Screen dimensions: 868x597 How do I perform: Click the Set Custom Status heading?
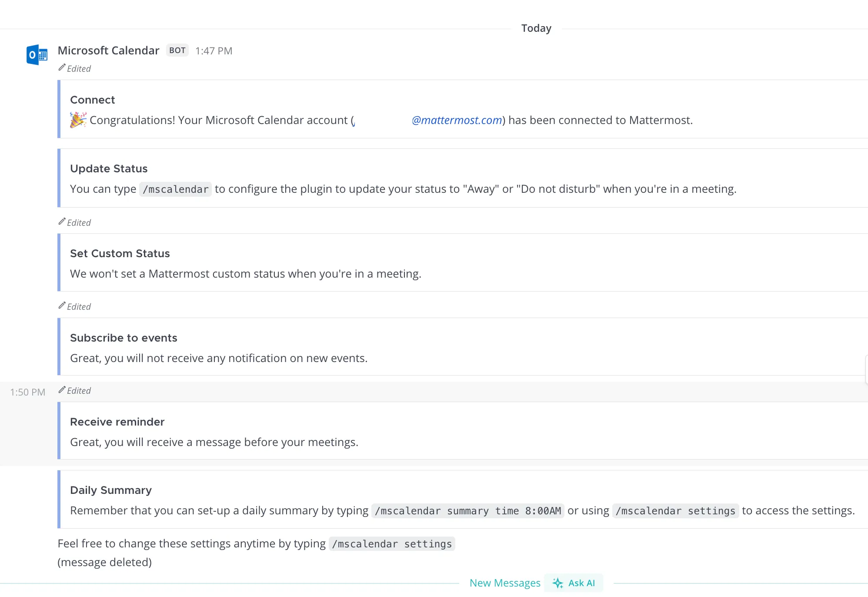click(x=120, y=253)
